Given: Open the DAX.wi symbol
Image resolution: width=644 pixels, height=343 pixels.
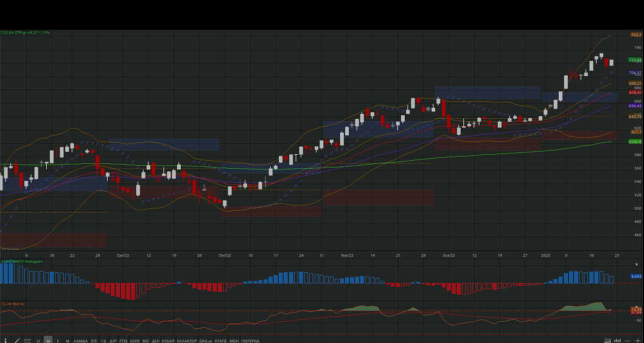Looking at the screenshot, I should click(206, 341).
